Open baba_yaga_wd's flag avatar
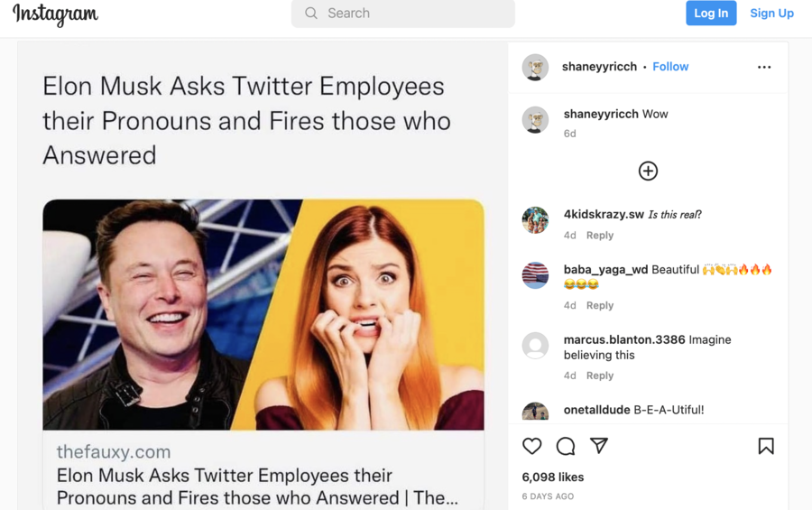Screen dimensions: 812x510 (x=535, y=275)
